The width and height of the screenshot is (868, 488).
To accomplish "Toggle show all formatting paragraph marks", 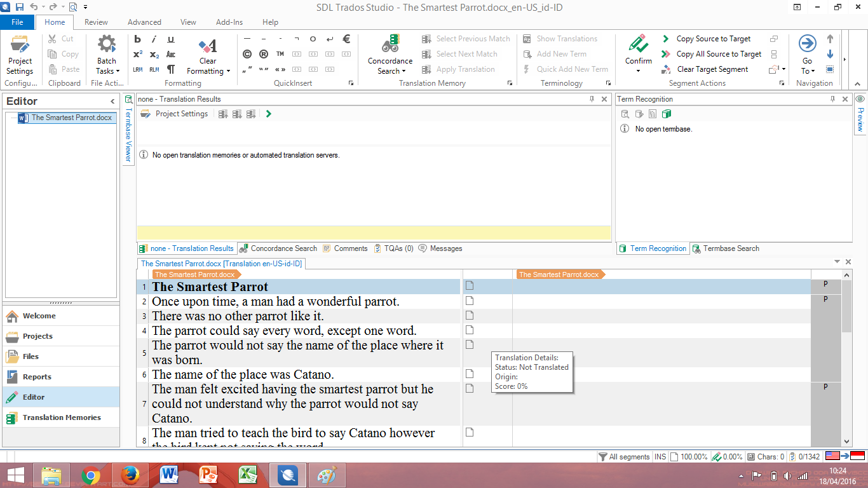I will tap(171, 69).
